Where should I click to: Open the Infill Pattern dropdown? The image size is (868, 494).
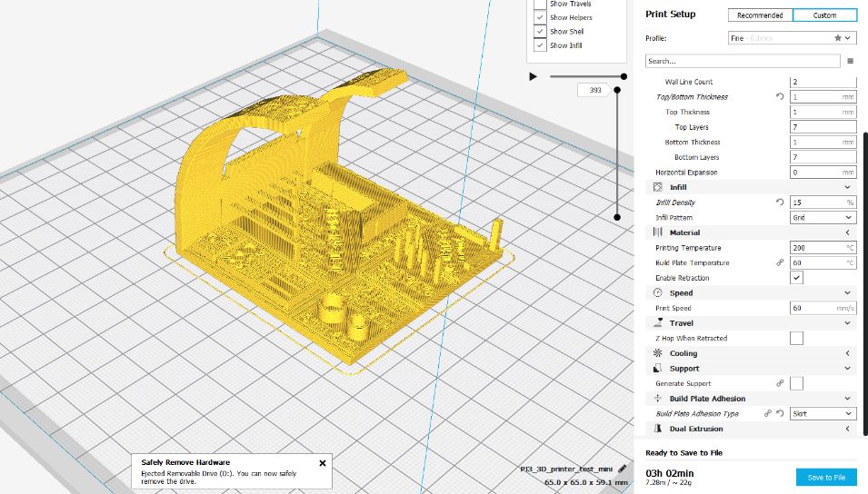[x=823, y=217]
